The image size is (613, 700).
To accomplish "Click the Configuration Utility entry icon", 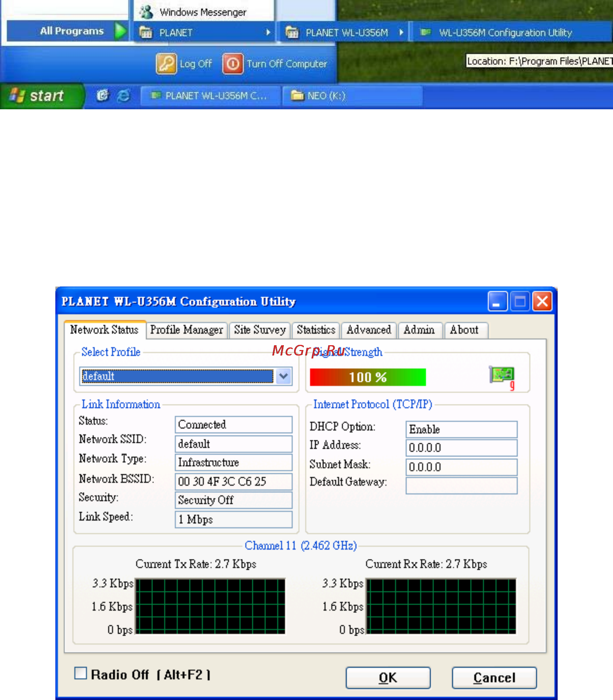I will [426, 32].
